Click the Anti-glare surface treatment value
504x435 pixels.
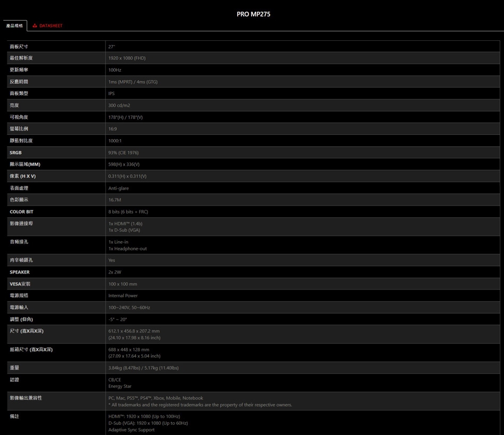[118, 188]
